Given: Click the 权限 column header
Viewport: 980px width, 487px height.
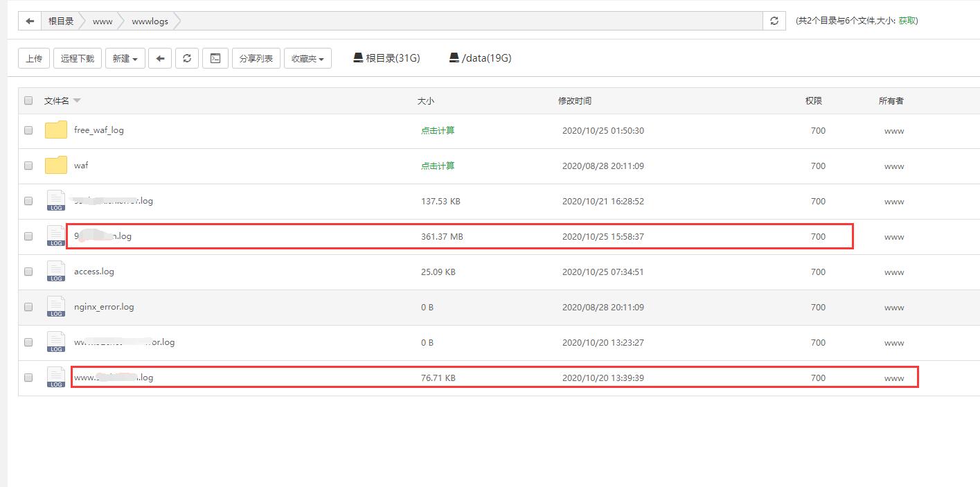Looking at the screenshot, I should pyautogui.click(x=813, y=100).
